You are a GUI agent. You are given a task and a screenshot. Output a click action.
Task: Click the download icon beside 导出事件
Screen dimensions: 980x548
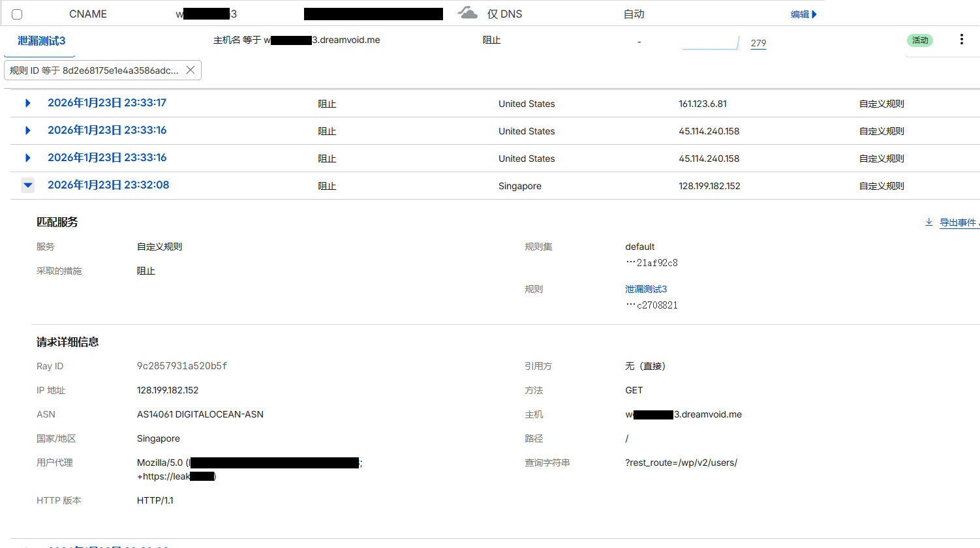928,222
